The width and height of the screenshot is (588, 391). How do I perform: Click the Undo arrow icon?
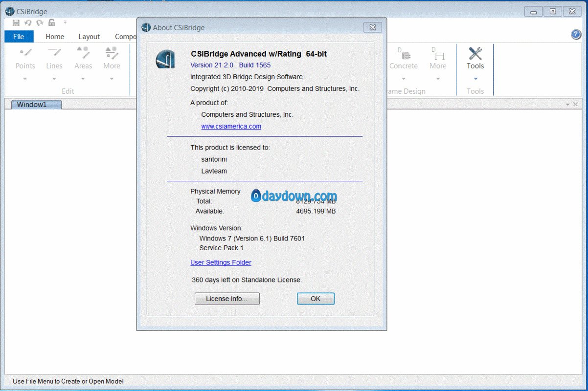coord(28,22)
